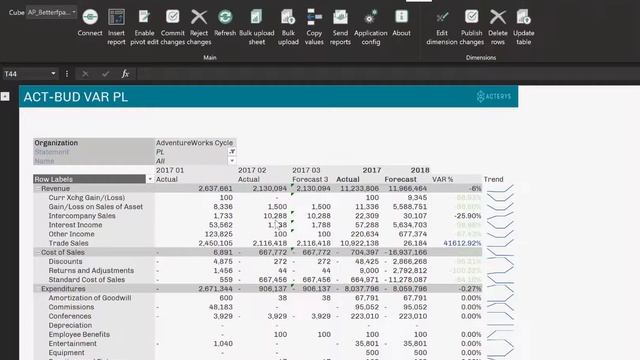This screenshot has width=640, height=360.
Task: Select the Depreciation row label
Action: click(70, 325)
